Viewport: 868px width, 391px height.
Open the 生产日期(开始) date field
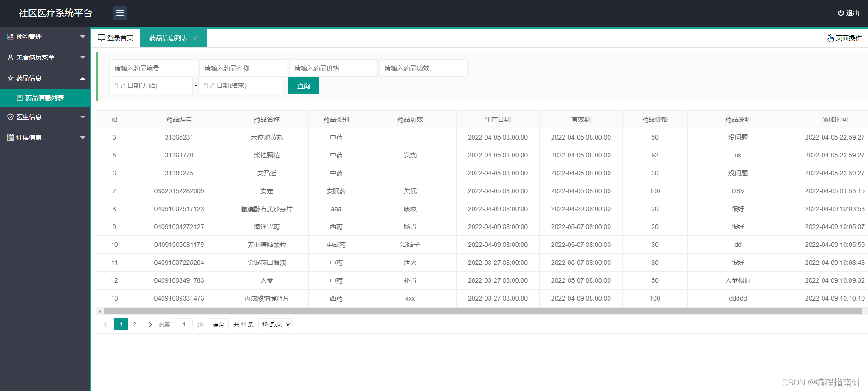coord(151,85)
